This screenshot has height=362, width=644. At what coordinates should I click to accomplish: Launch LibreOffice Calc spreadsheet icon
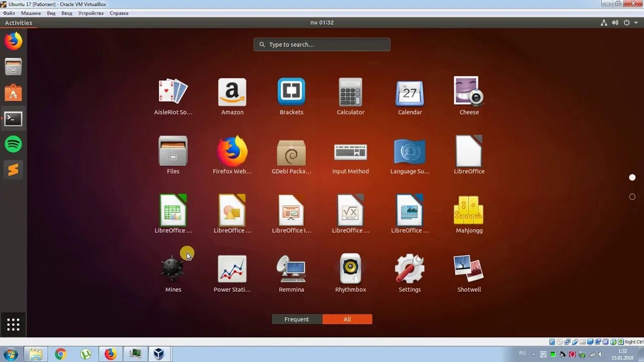173,210
